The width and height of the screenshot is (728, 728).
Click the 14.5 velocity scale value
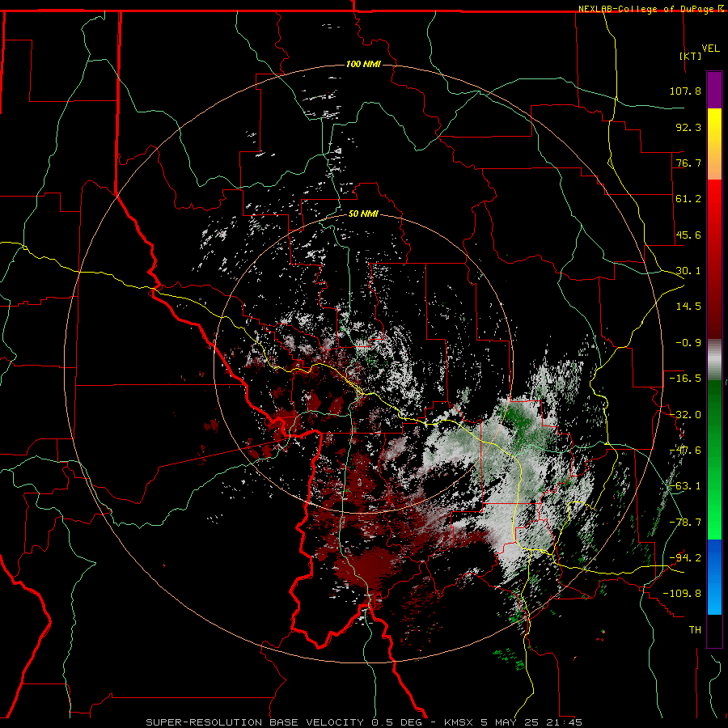(x=688, y=307)
